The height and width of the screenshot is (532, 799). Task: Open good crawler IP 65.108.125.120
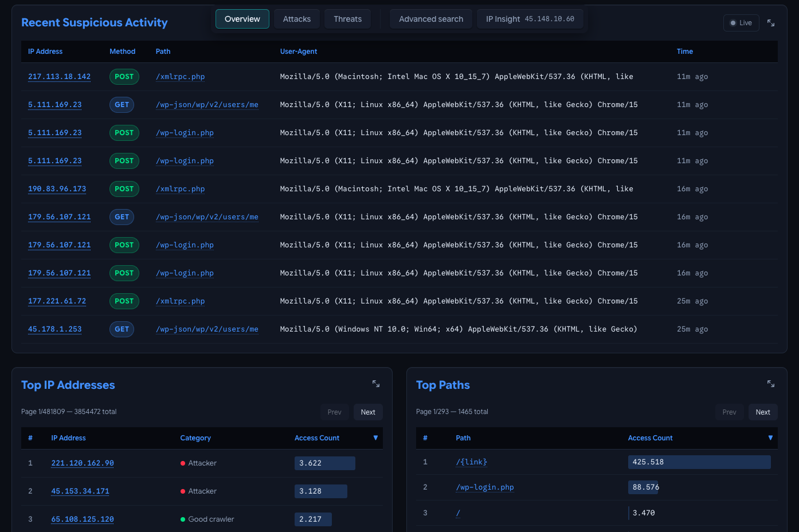[x=83, y=519]
